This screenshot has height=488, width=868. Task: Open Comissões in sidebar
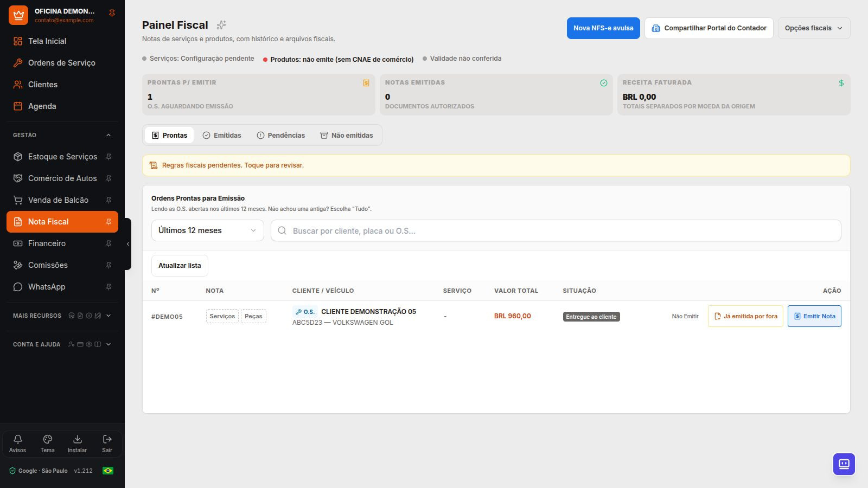pos(62,265)
